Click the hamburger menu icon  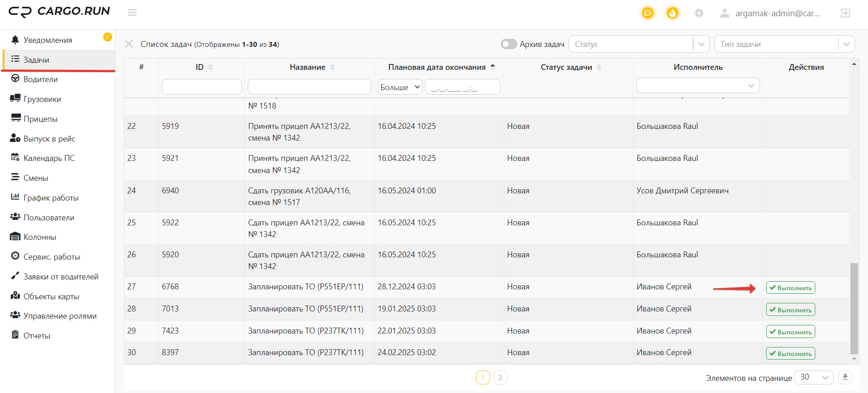132,13
